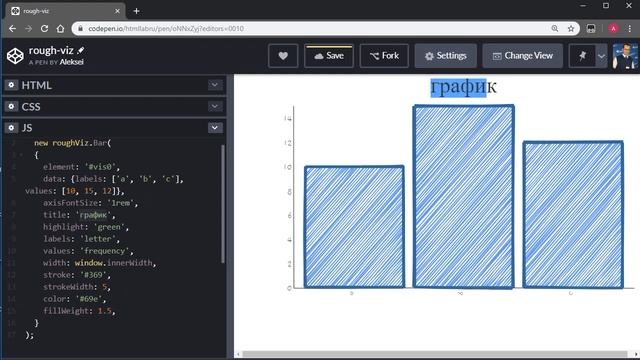Open user avatar menu
640x360 pixels.
(625, 56)
